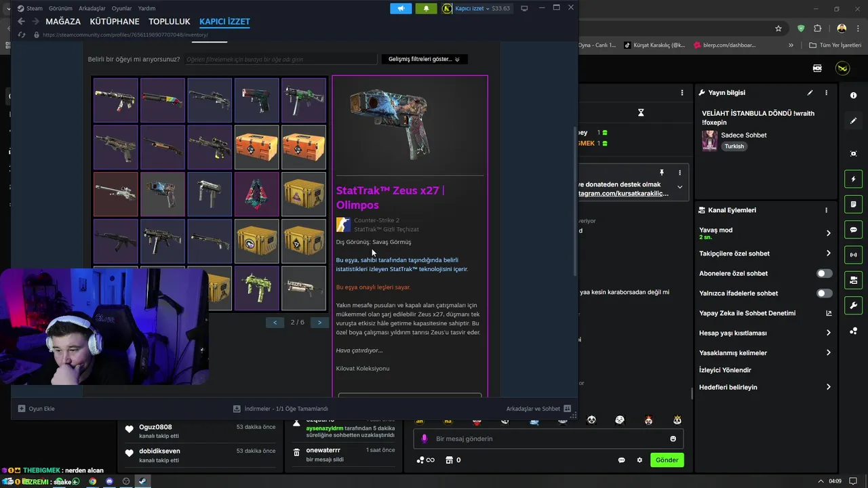Screen dimensions: 868x488
Task: Click the Counter-Strike 2 game icon
Action: point(343,225)
